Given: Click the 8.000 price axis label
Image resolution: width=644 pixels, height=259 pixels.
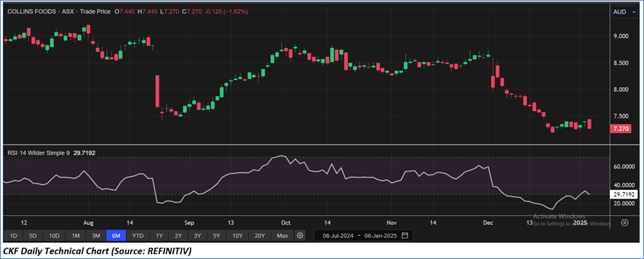Looking at the screenshot, I should click(622, 89).
